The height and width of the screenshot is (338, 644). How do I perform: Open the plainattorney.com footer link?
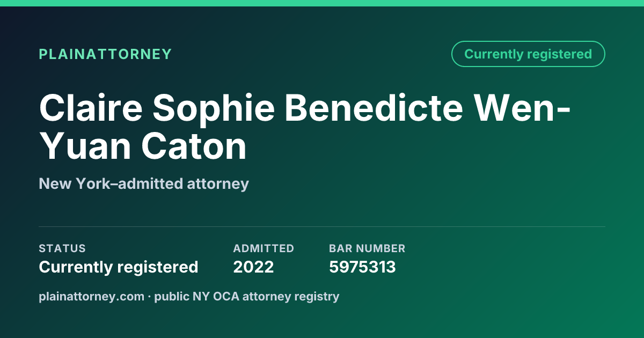coord(91,296)
